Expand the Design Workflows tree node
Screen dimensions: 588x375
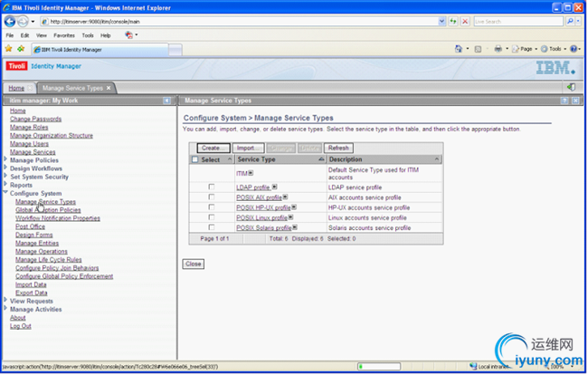(x=5, y=168)
